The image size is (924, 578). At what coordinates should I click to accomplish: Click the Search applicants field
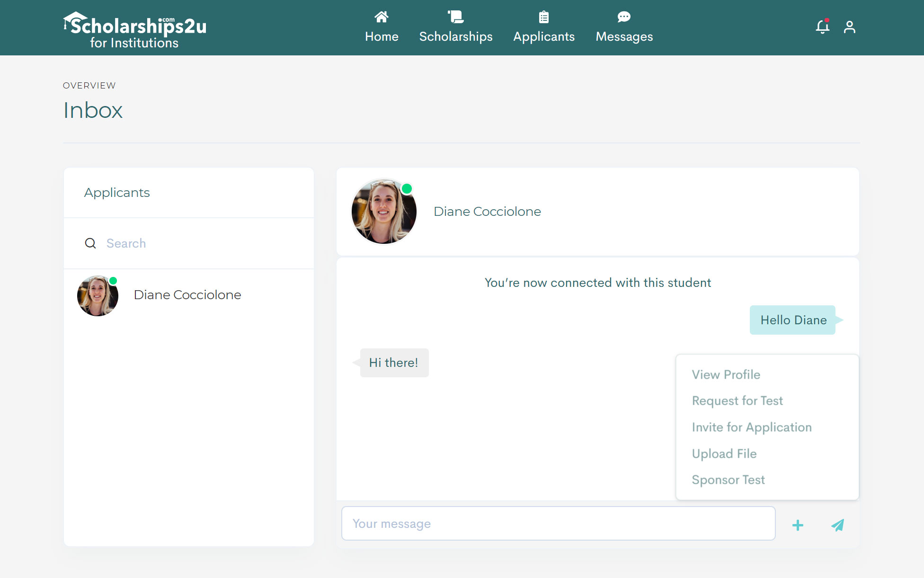189,243
